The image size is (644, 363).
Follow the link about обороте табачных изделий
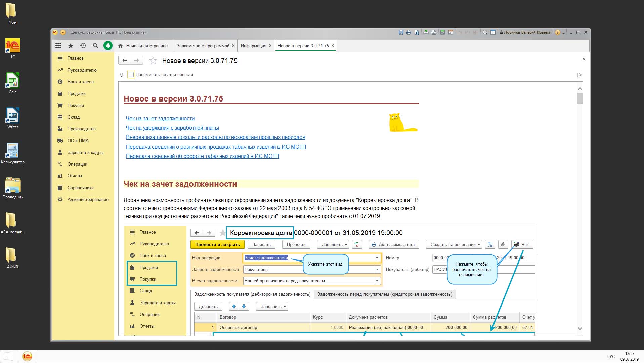[203, 156]
